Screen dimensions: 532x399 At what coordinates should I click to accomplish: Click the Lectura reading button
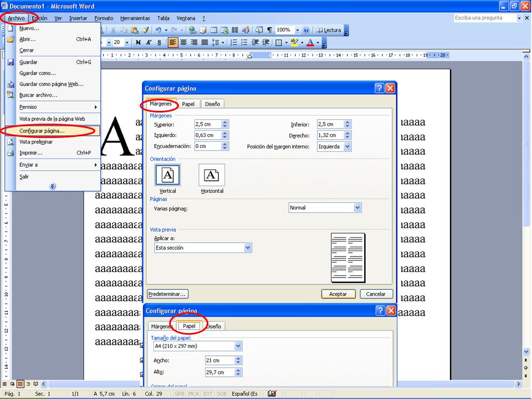(329, 30)
